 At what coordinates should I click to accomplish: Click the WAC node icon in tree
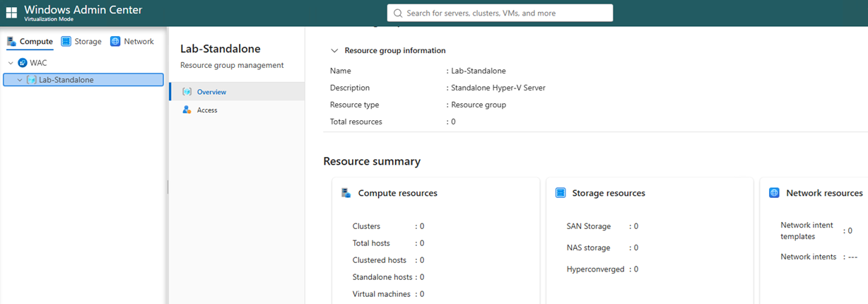pos(23,63)
